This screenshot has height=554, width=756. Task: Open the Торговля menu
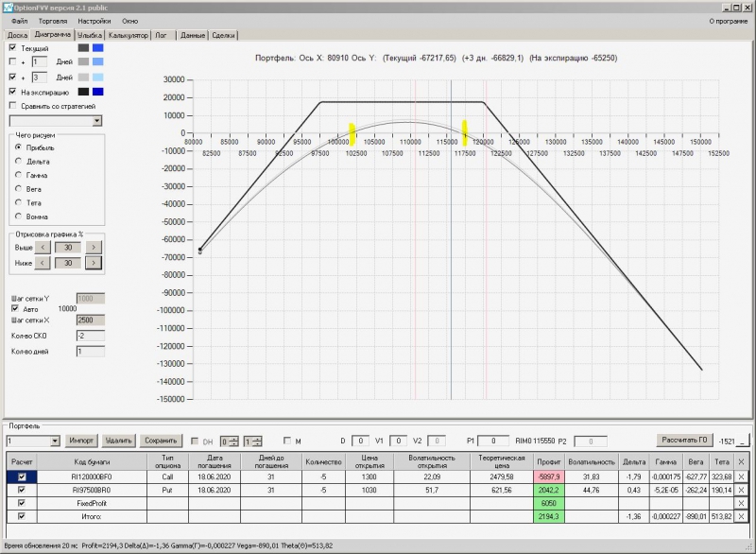click(53, 20)
